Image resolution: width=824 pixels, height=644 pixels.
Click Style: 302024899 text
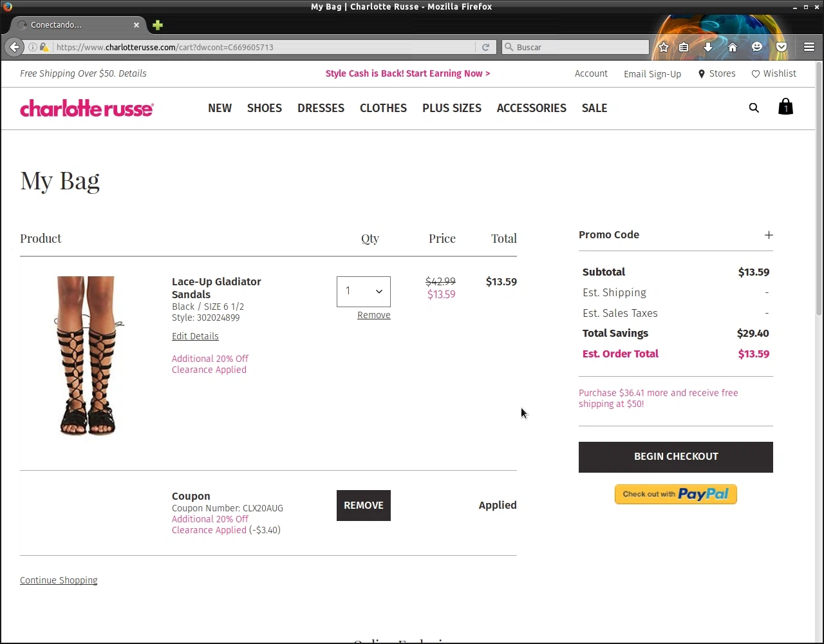click(x=205, y=317)
